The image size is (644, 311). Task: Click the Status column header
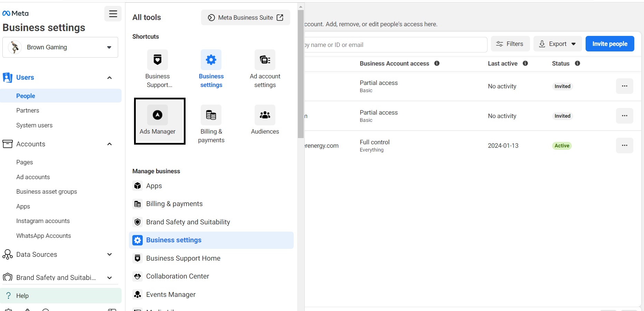tap(560, 64)
